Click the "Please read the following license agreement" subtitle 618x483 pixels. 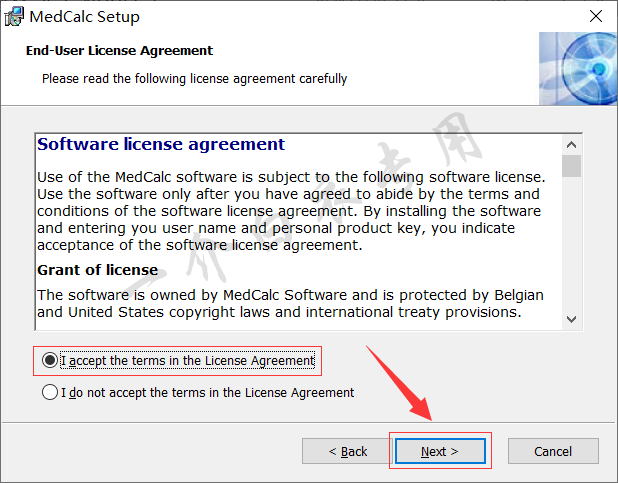[x=194, y=78]
